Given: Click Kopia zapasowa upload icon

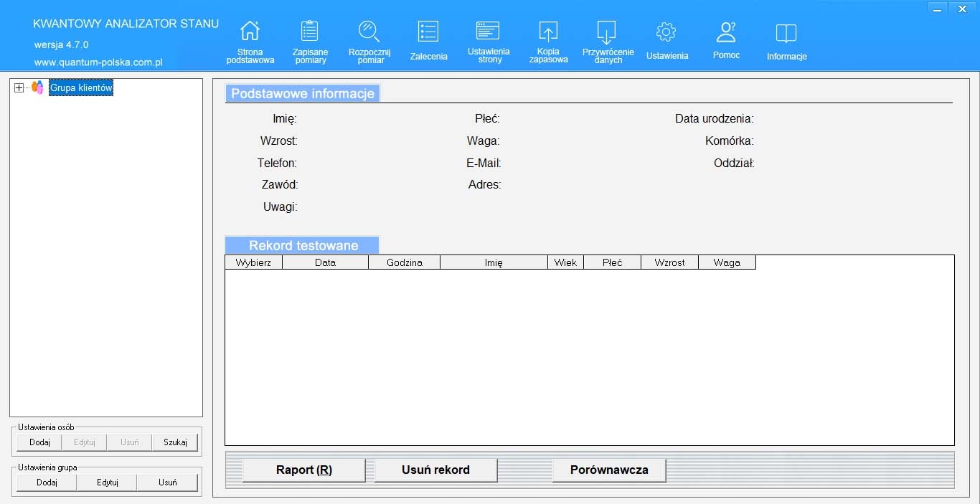Looking at the screenshot, I should coord(548,32).
